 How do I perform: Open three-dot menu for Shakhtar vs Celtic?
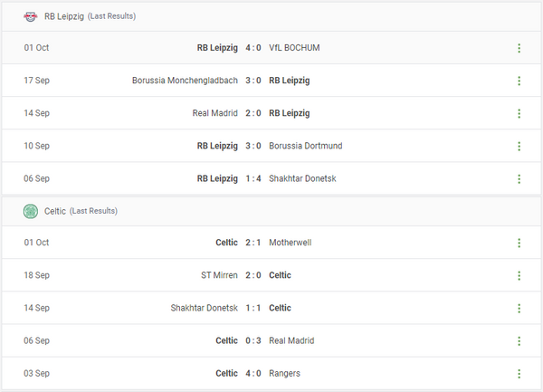(519, 308)
